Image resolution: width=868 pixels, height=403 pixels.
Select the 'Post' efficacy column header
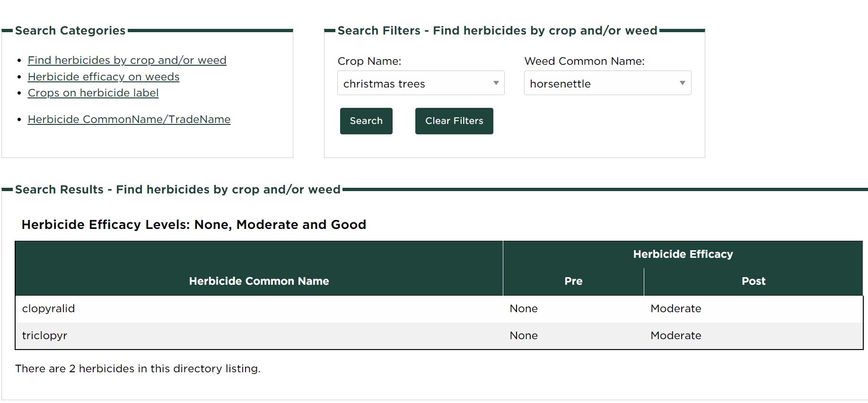[753, 281]
